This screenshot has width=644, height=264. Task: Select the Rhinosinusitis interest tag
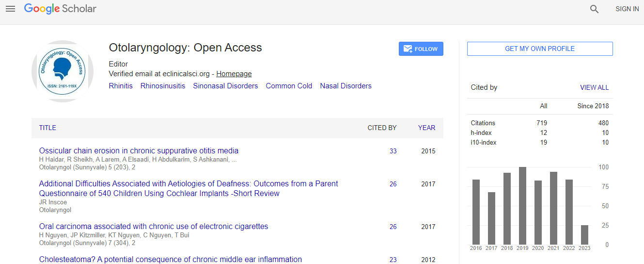pos(163,86)
